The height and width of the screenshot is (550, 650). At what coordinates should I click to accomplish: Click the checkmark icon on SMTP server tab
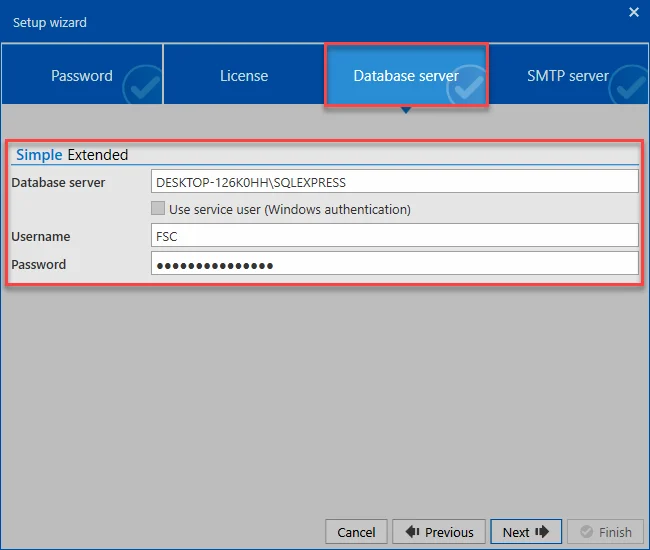point(628,85)
